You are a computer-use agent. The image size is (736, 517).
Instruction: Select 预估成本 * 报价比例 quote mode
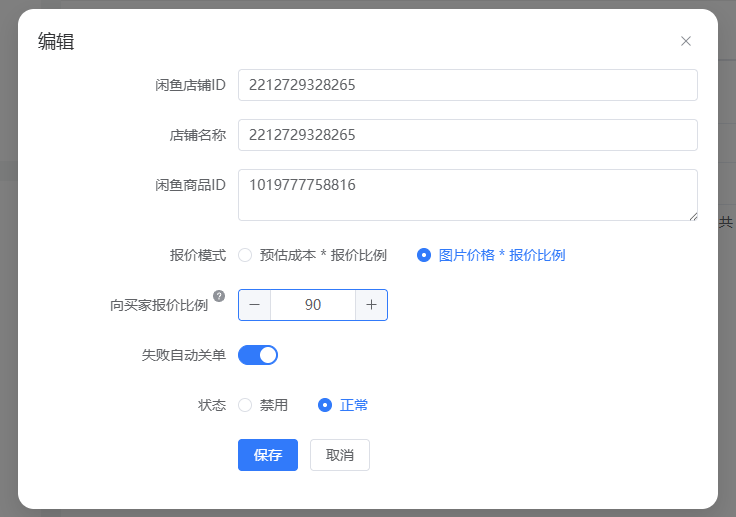pyautogui.click(x=245, y=255)
